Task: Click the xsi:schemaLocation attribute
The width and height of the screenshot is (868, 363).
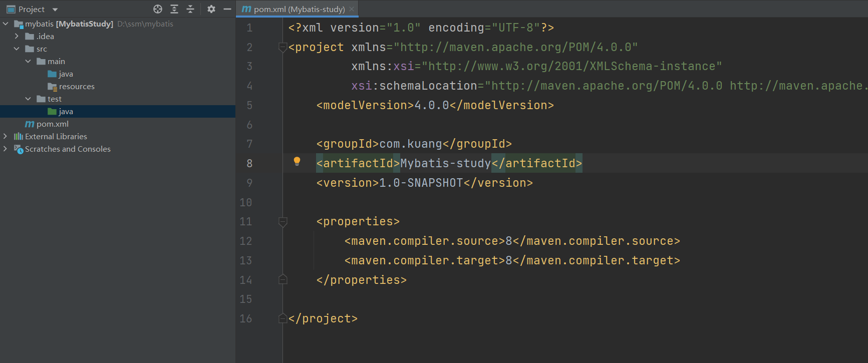Action: 414,86
